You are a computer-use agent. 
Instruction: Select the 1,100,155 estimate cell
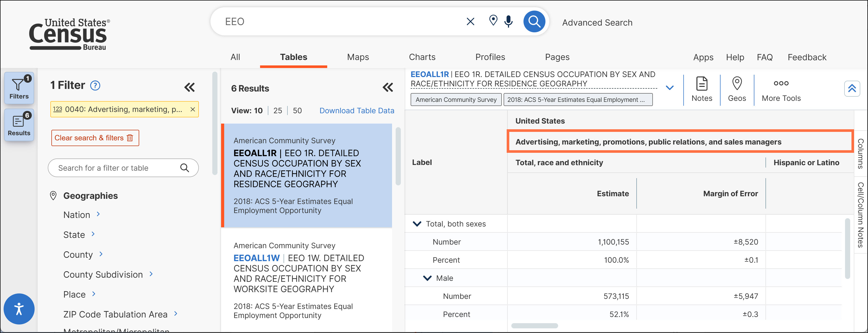pos(572,242)
